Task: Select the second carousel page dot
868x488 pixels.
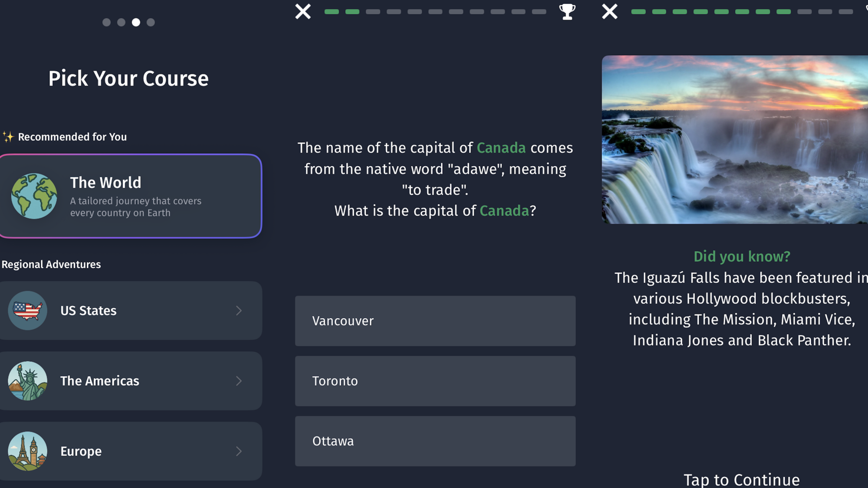Action: (121, 23)
